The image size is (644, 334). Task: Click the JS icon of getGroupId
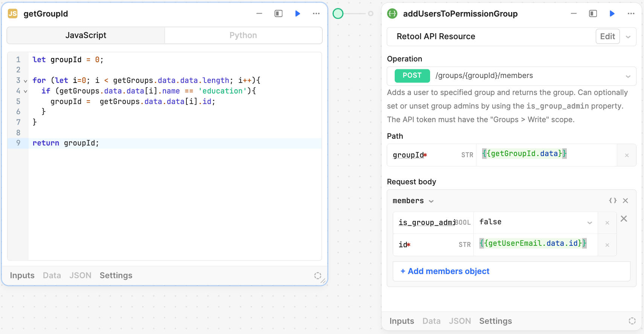(13, 14)
